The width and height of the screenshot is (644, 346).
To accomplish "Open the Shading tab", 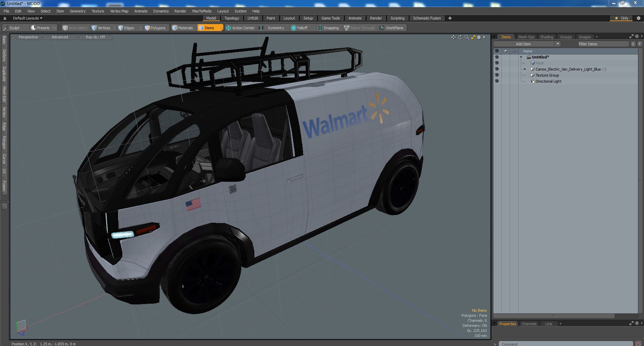I will pyautogui.click(x=546, y=37).
